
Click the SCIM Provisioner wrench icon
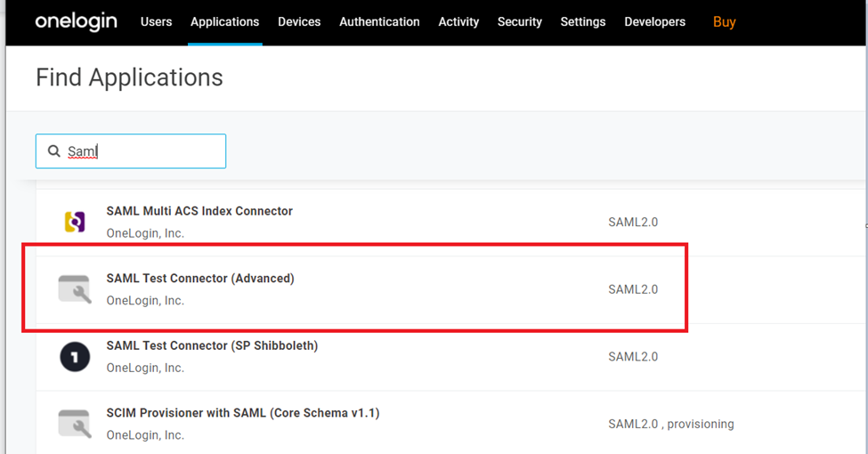point(75,424)
